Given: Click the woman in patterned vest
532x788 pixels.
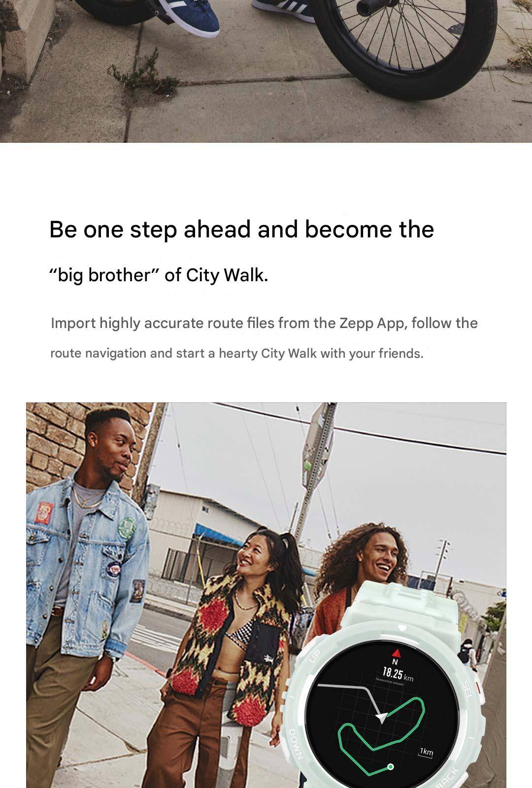Looking at the screenshot, I should pos(232,660).
